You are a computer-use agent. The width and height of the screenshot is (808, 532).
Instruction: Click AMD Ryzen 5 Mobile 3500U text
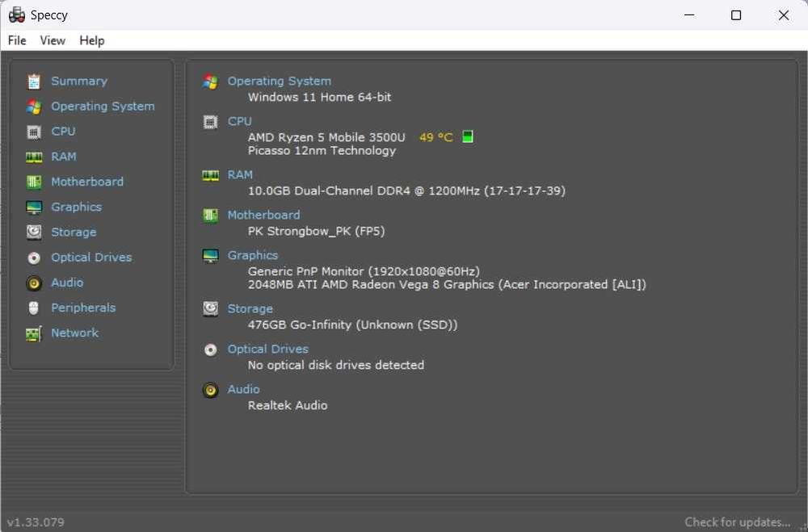click(x=326, y=137)
